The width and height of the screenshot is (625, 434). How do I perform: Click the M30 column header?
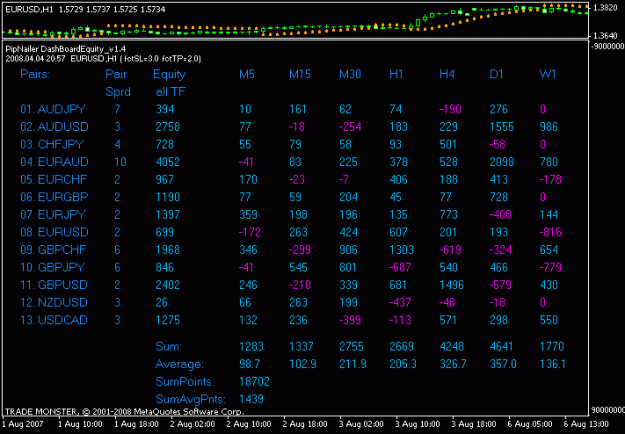coord(350,74)
